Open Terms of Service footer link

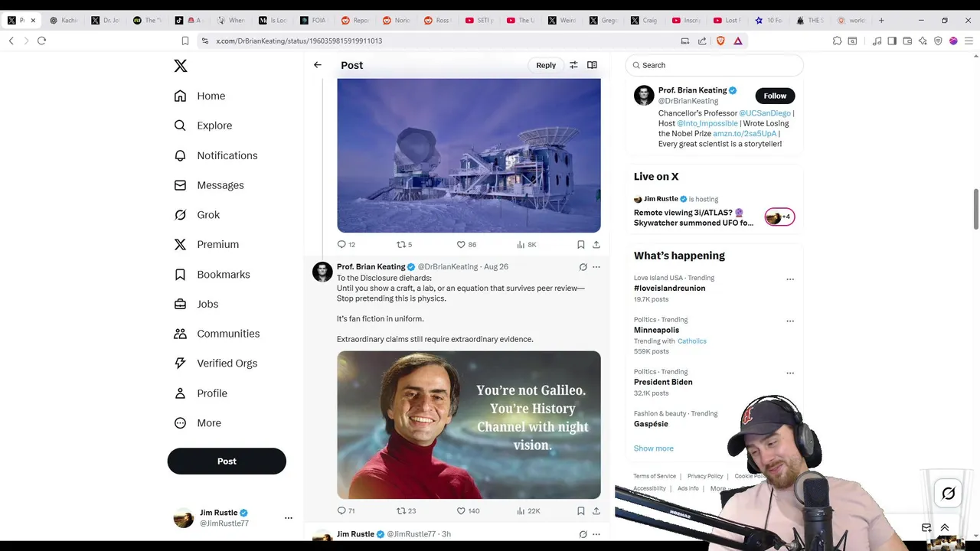point(655,476)
